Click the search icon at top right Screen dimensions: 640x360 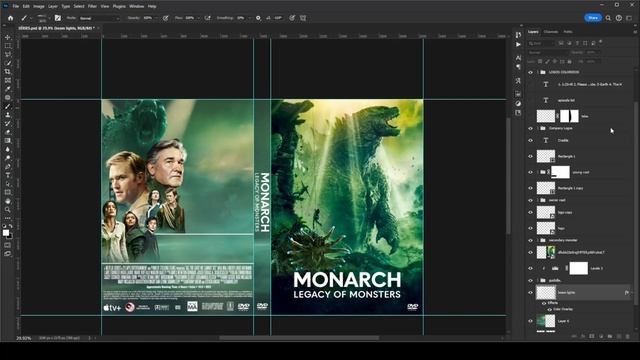608,18
